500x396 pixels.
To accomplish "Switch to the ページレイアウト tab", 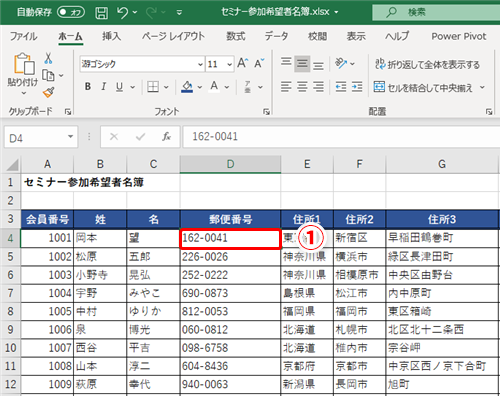I will [173, 36].
